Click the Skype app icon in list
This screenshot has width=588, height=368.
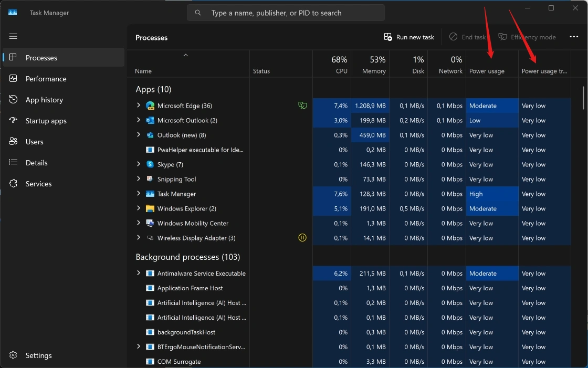[150, 164]
